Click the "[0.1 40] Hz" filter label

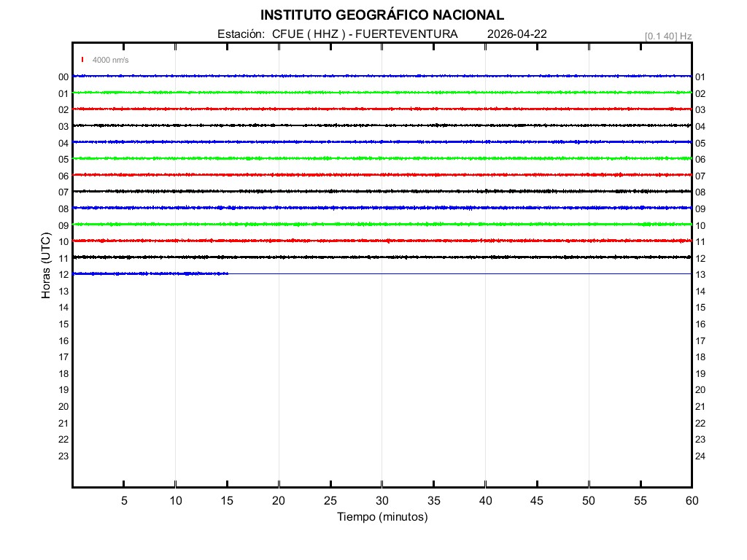(667, 36)
